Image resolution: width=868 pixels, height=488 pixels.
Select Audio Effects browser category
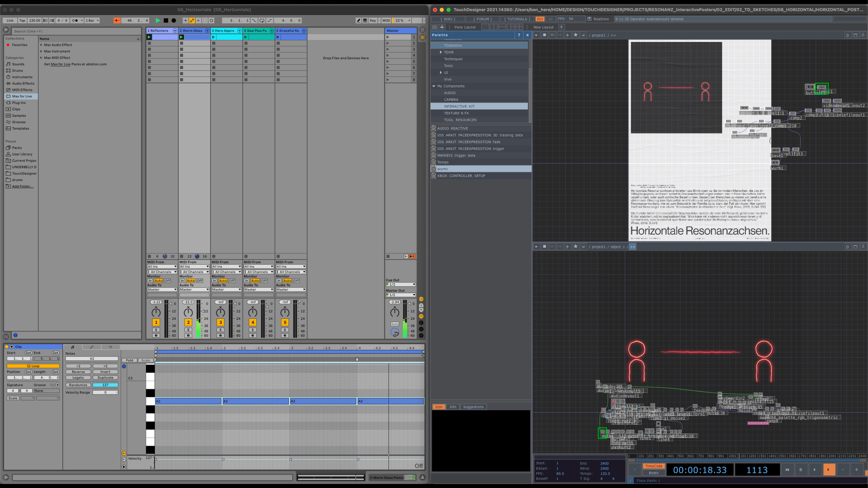coord(23,84)
